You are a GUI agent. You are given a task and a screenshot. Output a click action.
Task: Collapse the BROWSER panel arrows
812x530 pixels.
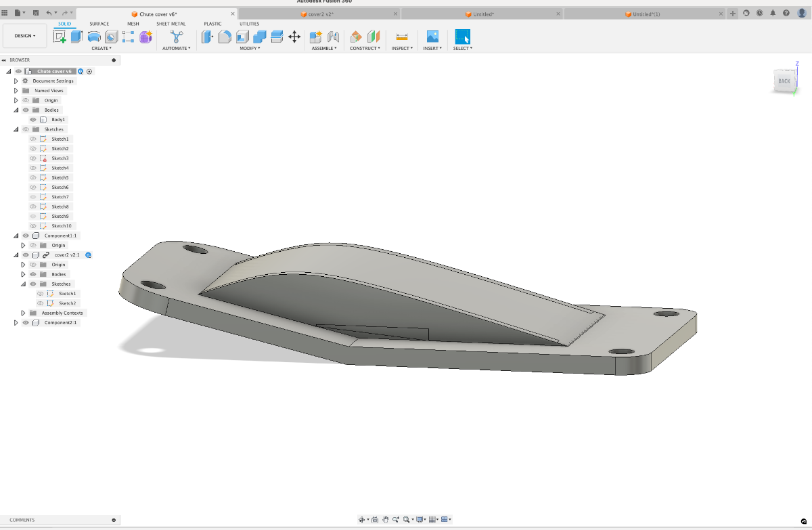coord(4,60)
